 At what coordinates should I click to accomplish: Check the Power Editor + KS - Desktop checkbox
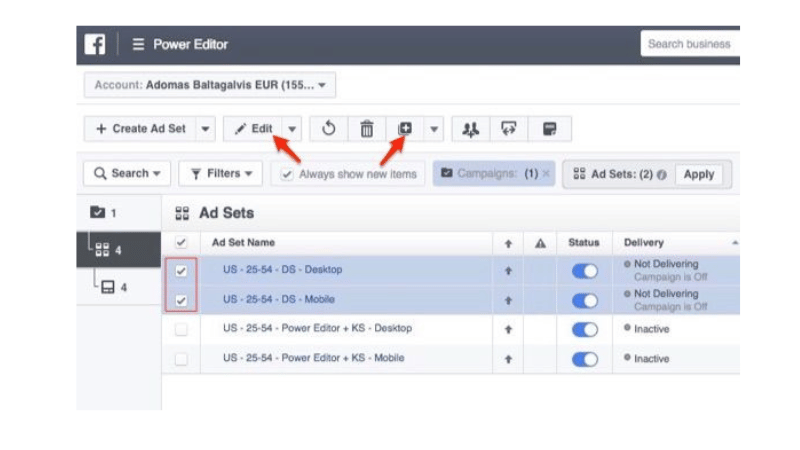click(181, 329)
